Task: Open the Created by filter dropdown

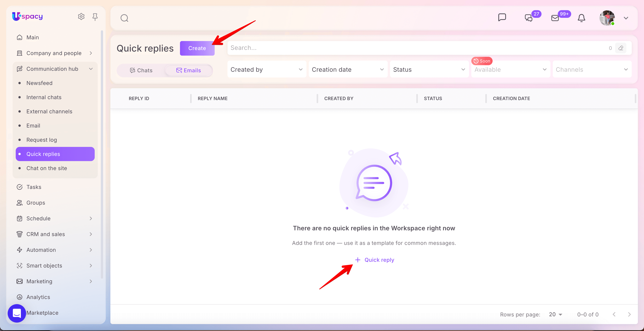Action: pos(267,70)
